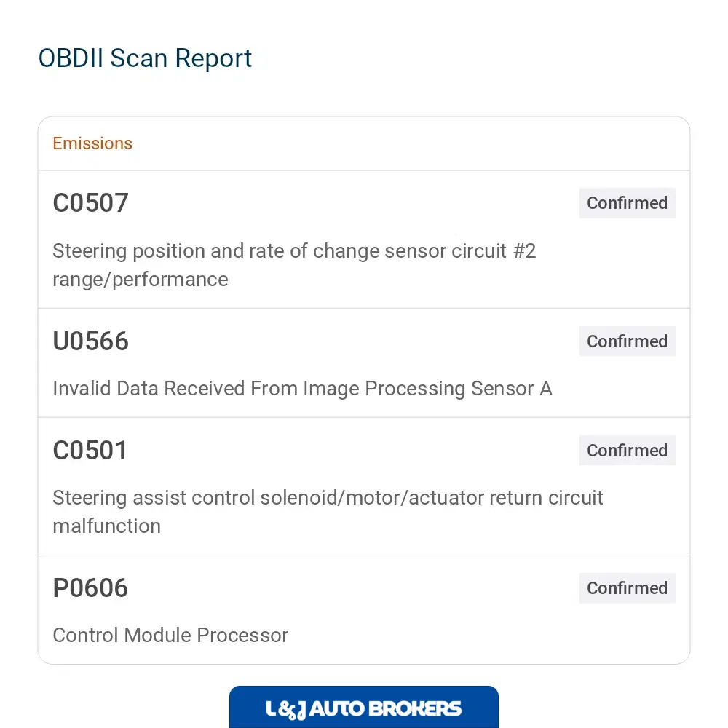Image resolution: width=728 pixels, height=728 pixels.
Task: Select Invalid Data Received From Image Processing text
Action: [258, 389]
